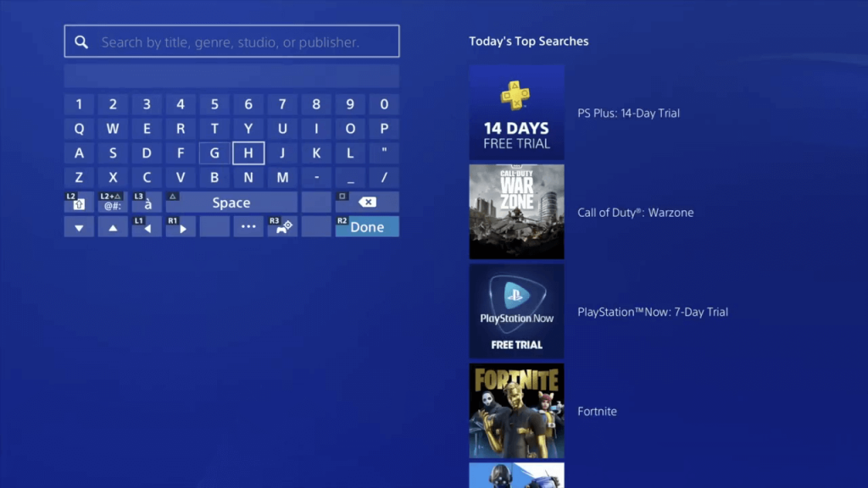Tap the letter U key

(x=282, y=129)
